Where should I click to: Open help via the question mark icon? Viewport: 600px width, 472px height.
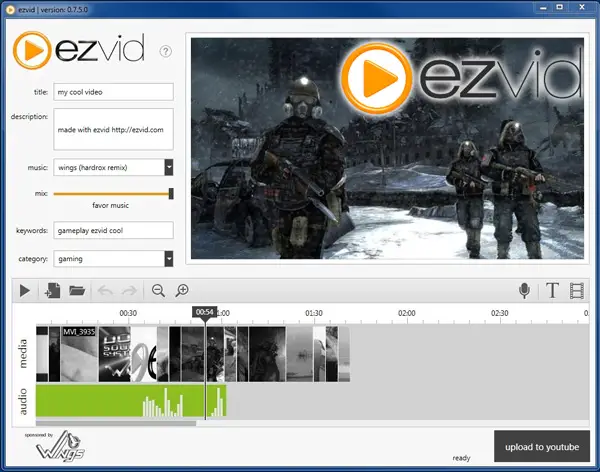166,51
